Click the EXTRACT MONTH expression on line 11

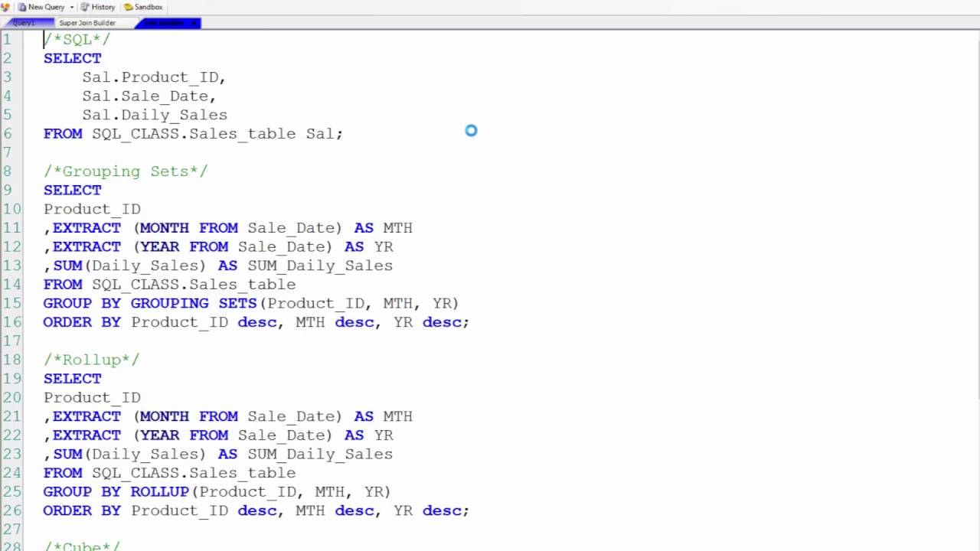coord(228,228)
